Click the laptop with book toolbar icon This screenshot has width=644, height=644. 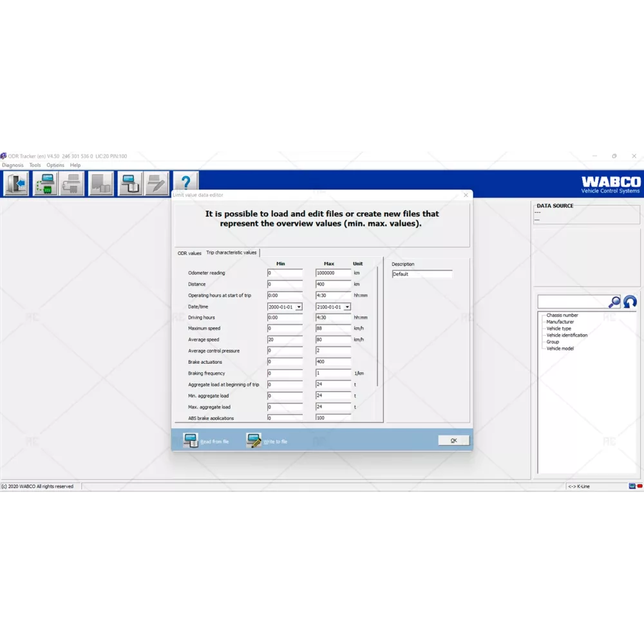pos(129,184)
